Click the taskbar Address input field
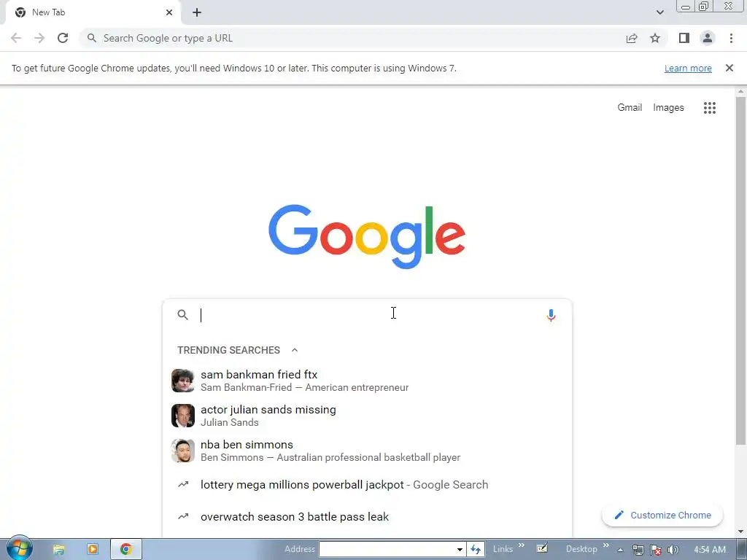Image resolution: width=747 pixels, height=560 pixels. click(387, 549)
